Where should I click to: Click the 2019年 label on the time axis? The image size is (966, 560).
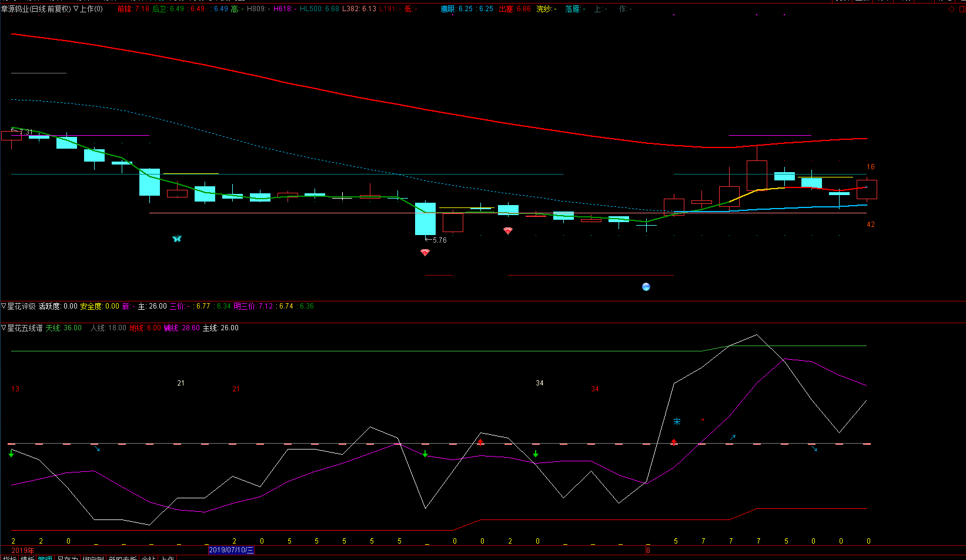[x=23, y=551]
